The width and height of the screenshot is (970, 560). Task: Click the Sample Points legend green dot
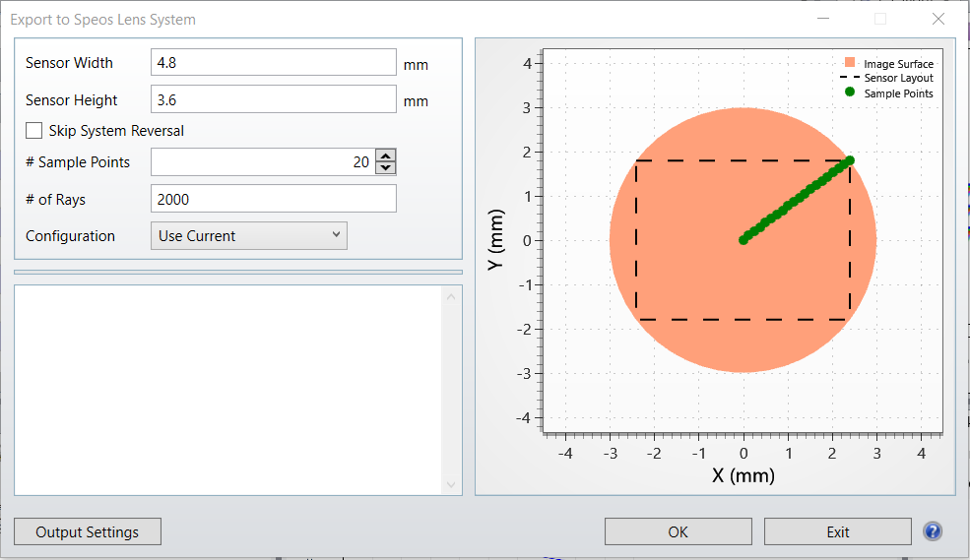(850, 93)
